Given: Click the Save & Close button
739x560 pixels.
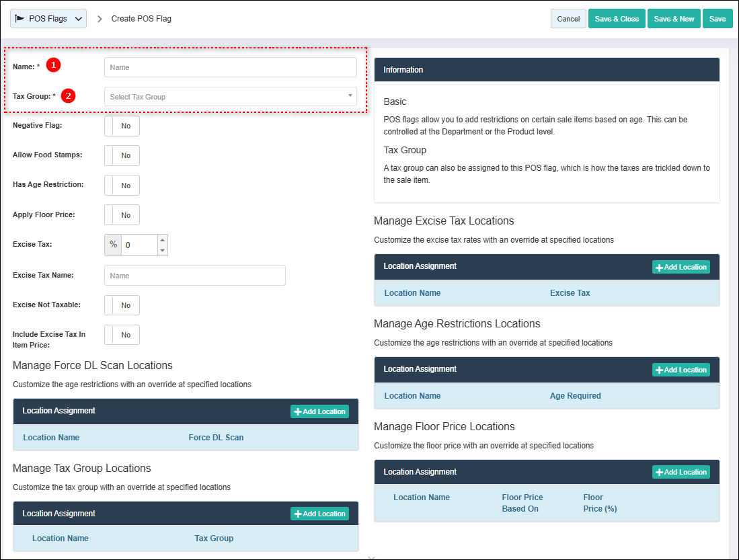Looking at the screenshot, I should pyautogui.click(x=617, y=19).
